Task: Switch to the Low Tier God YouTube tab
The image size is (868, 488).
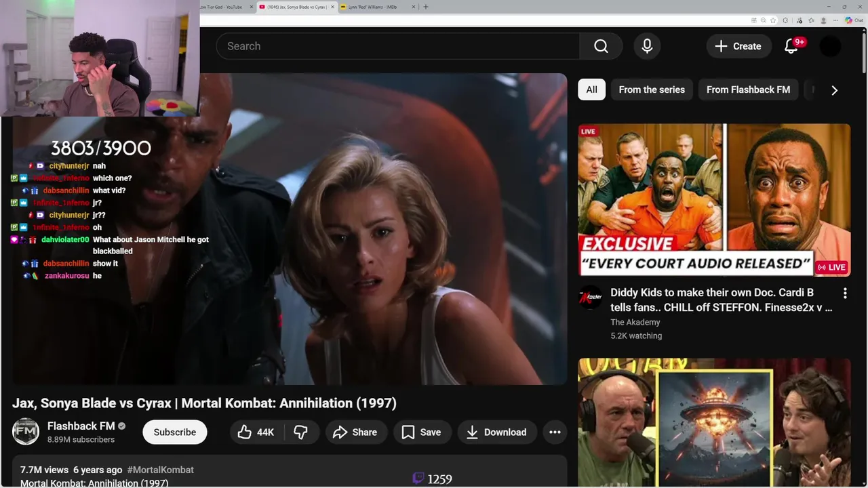Action: [x=224, y=7]
